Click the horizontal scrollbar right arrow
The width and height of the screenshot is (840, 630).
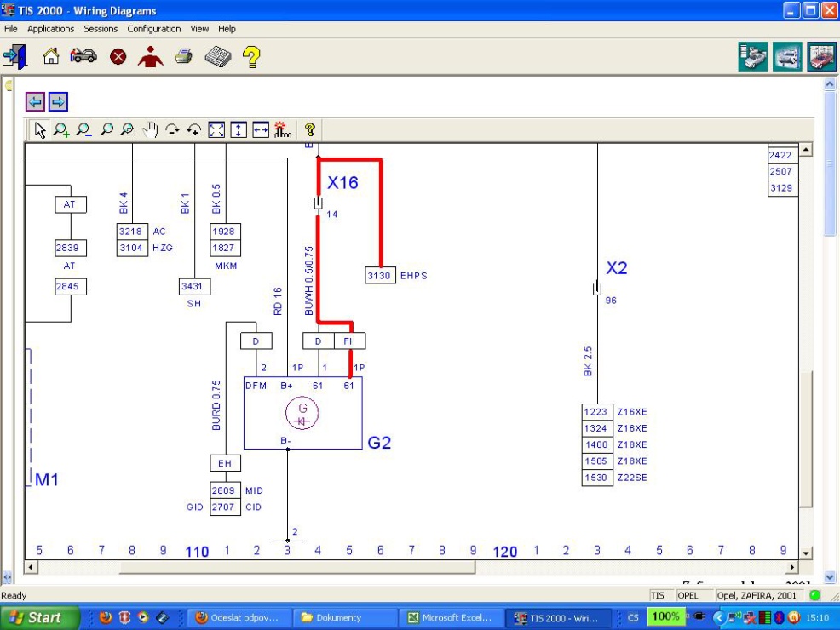[793, 567]
